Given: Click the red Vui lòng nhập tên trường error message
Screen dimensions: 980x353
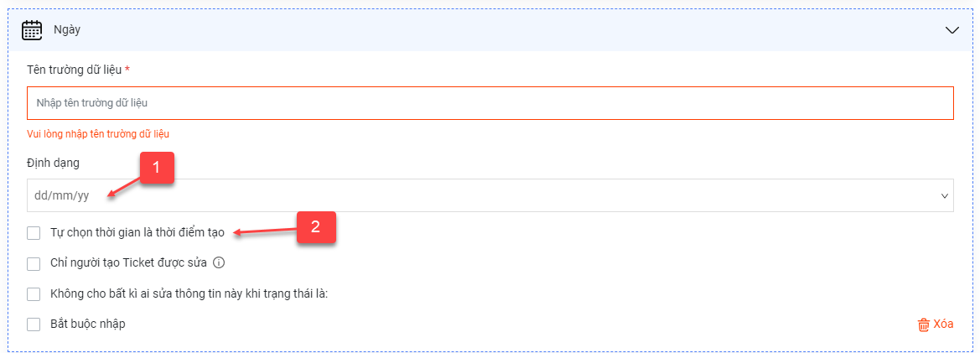Looking at the screenshot, I should pyautogui.click(x=98, y=133).
